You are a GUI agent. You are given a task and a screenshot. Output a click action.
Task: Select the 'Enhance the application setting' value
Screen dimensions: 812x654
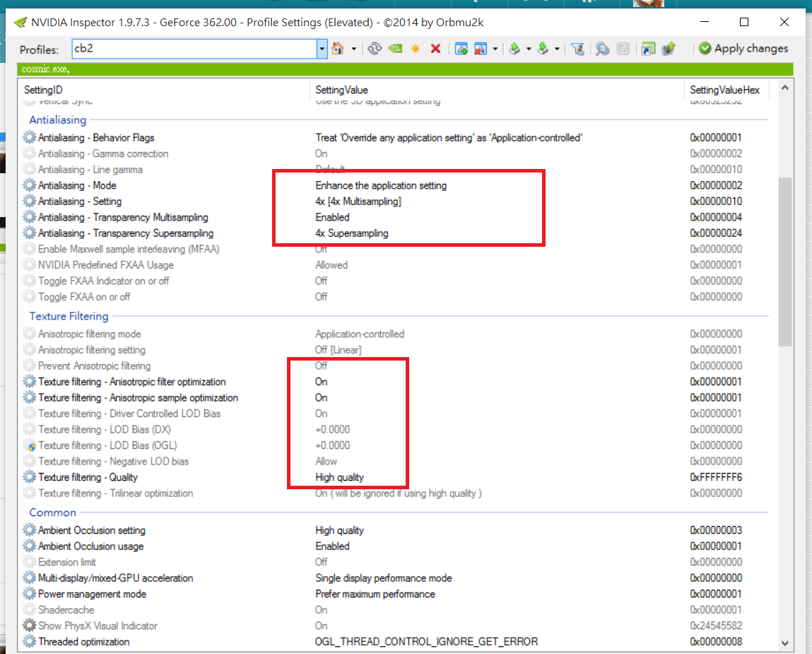pos(381,185)
